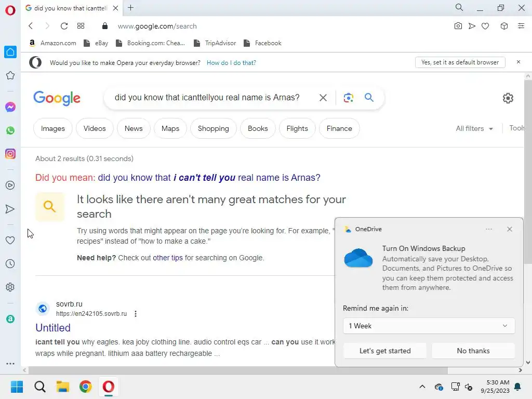Switch to the Maps results tab
532x399 pixels.
coord(170,129)
